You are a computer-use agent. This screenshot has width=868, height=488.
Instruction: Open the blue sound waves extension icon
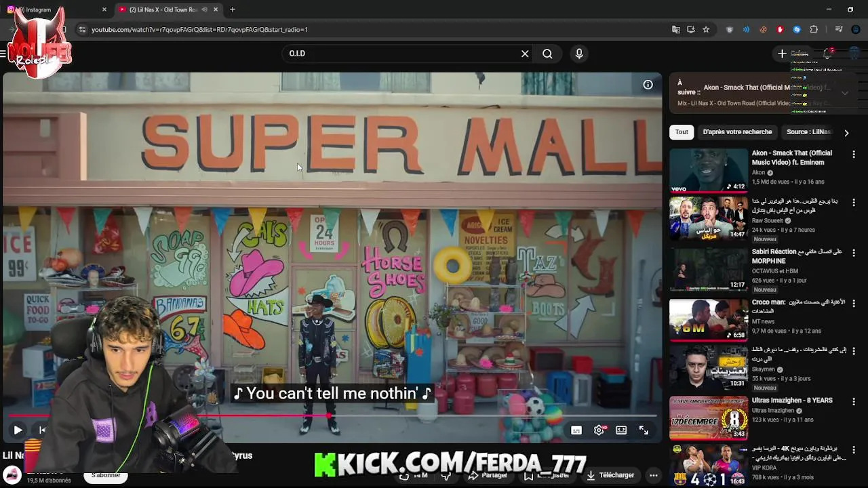[746, 29]
